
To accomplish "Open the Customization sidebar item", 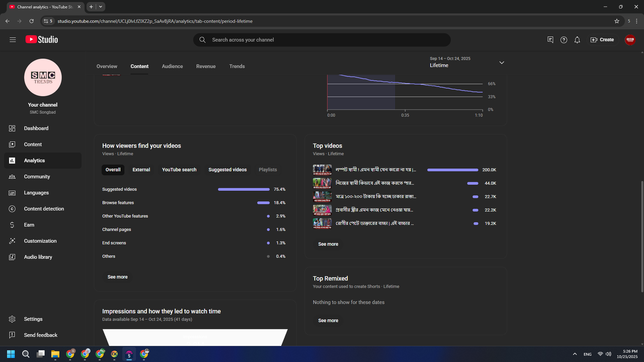I will tap(43, 241).
